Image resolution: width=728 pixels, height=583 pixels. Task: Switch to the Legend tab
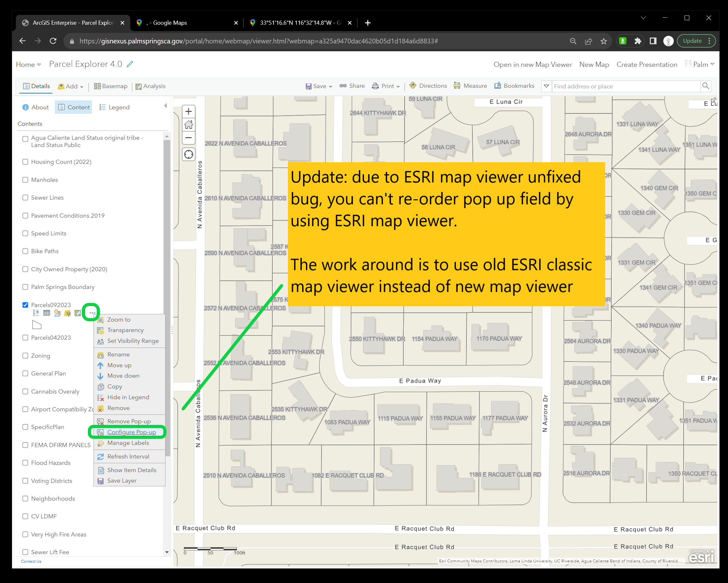pos(114,107)
